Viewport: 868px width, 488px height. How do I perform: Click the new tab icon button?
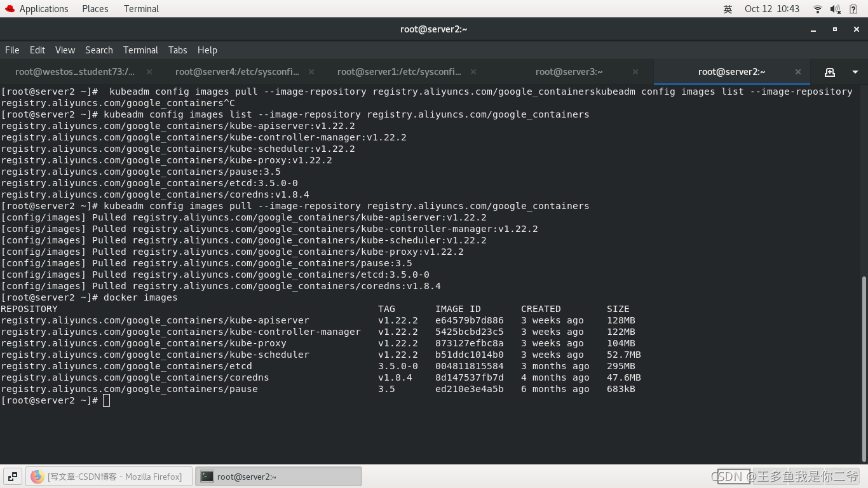click(829, 72)
